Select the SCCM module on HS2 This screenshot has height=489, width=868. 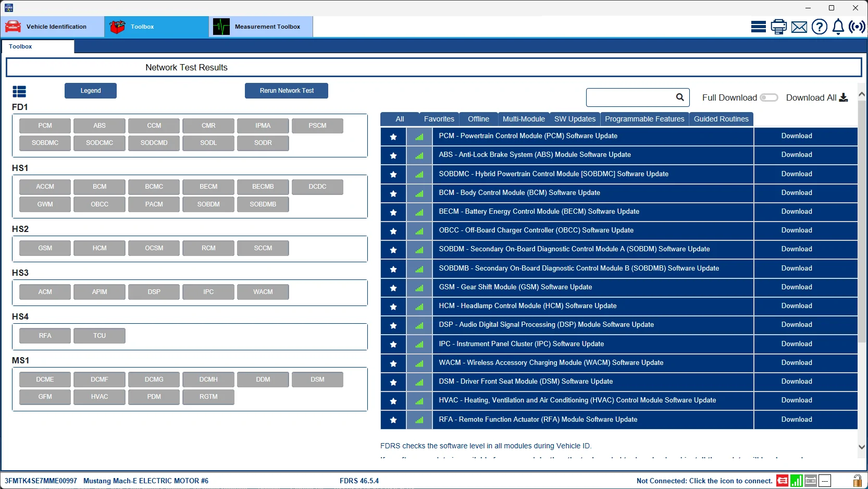click(x=263, y=248)
